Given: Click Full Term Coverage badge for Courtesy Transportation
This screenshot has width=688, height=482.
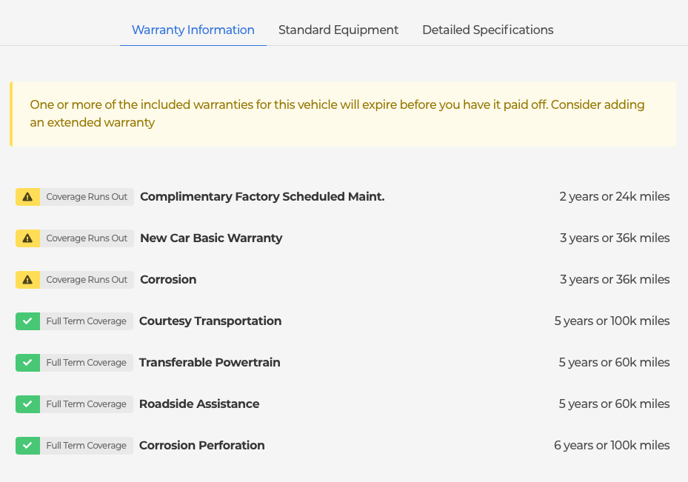Looking at the screenshot, I should 86,321.
